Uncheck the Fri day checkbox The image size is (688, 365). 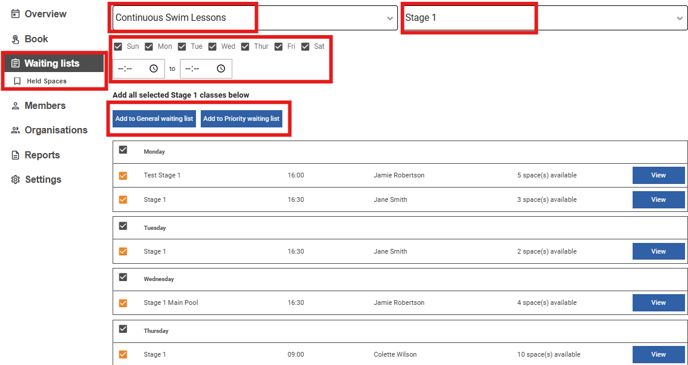[278, 47]
